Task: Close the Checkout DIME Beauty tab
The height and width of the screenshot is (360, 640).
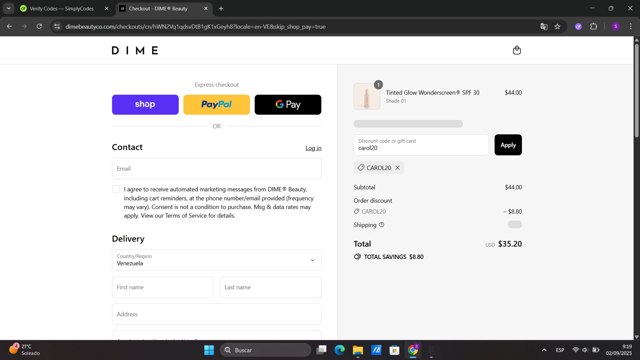Action: 206,9
